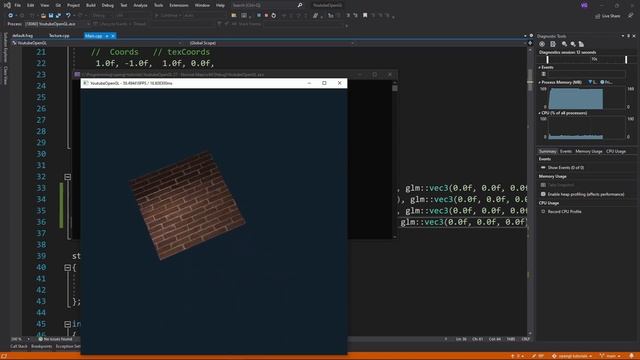Open the Diagnostic Tools window options dropdown
Screen dimensions: 640x360
point(623,36)
